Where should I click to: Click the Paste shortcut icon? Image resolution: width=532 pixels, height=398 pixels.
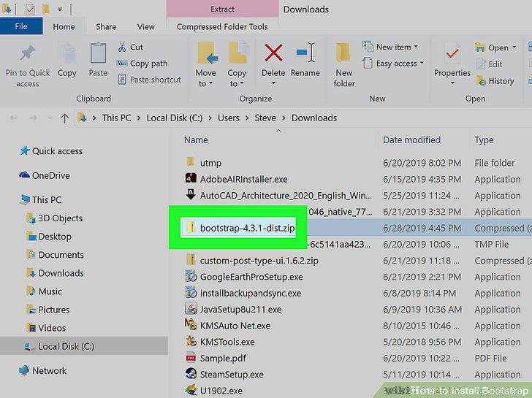pos(122,80)
